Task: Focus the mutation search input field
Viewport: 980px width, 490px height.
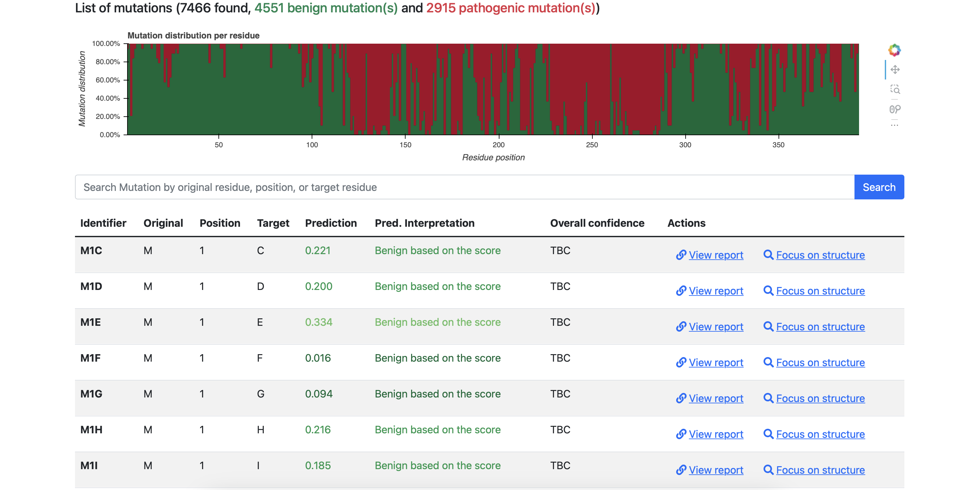Action: tap(465, 187)
